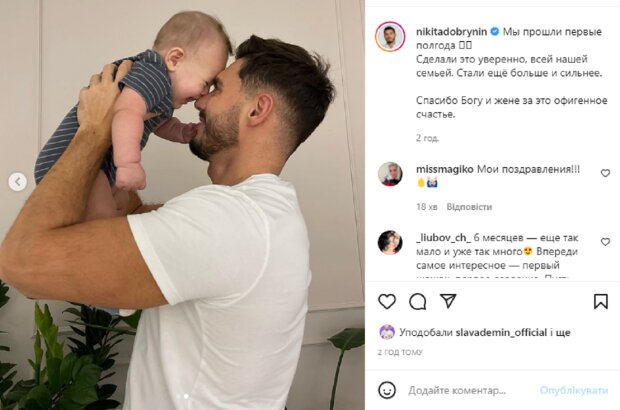
Task: Open _liubov_ch_'s avatar
Action: pos(390,242)
